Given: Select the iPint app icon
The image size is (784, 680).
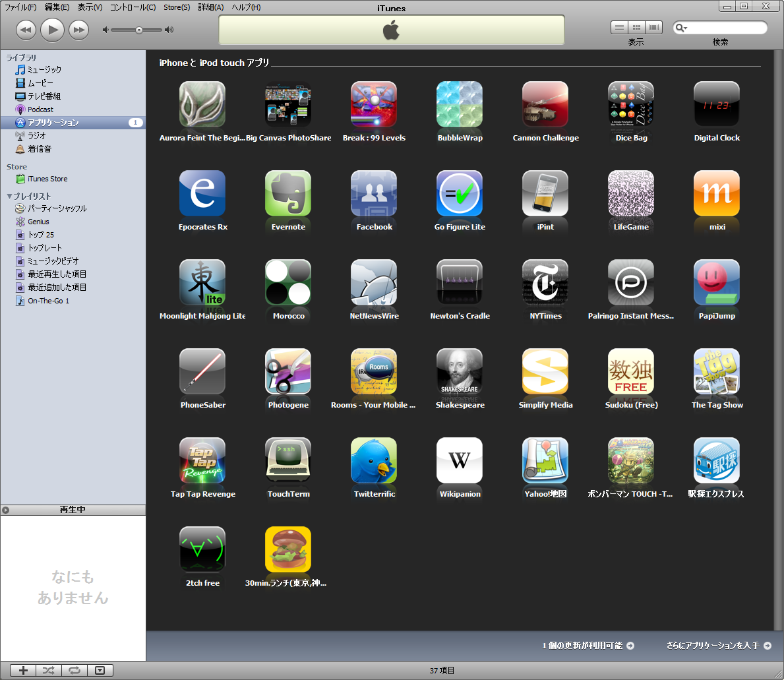Looking at the screenshot, I should coord(545,193).
